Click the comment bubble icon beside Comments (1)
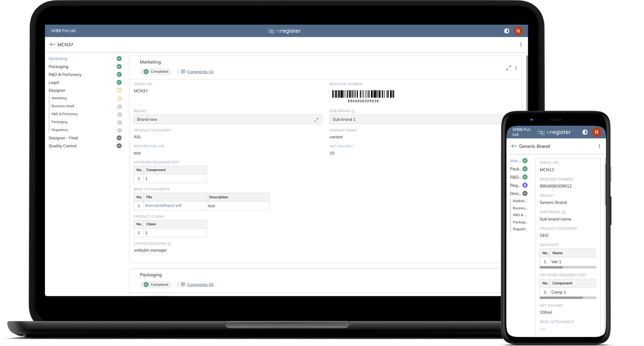This screenshot has width=644, height=346. click(x=183, y=71)
